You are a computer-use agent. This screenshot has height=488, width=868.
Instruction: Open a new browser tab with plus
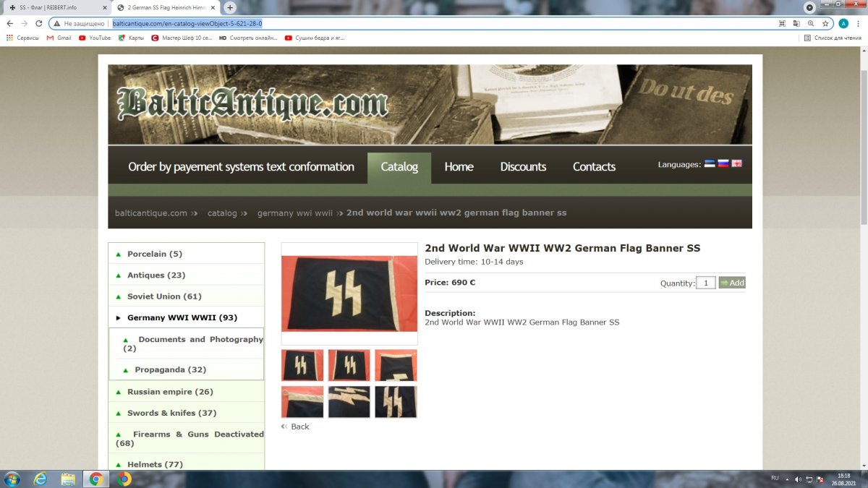230,7
